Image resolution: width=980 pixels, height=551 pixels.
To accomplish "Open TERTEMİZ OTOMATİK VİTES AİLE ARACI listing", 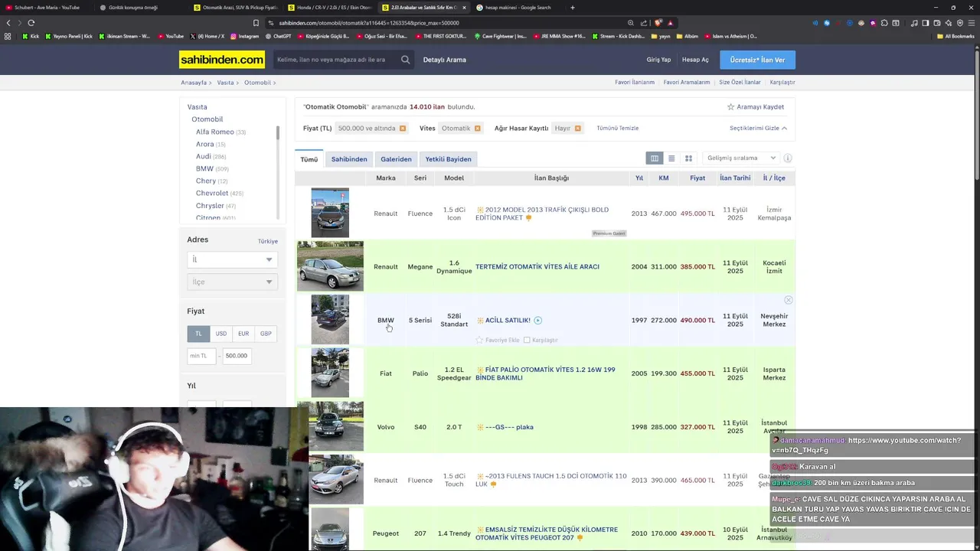I will [537, 267].
